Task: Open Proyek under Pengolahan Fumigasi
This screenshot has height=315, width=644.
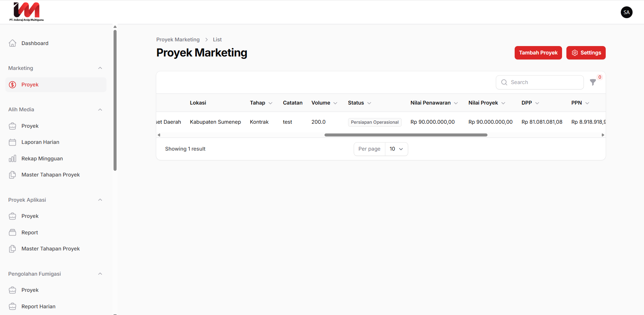Action: point(30,290)
